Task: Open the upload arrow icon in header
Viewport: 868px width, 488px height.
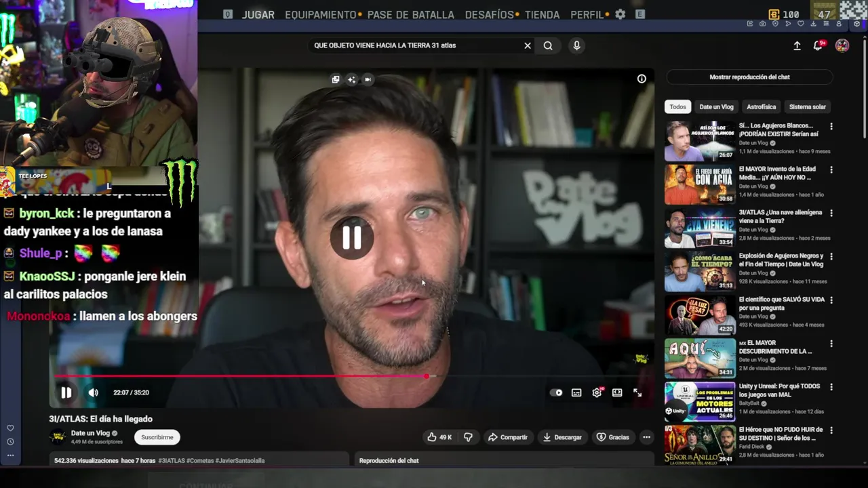Action: click(797, 45)
